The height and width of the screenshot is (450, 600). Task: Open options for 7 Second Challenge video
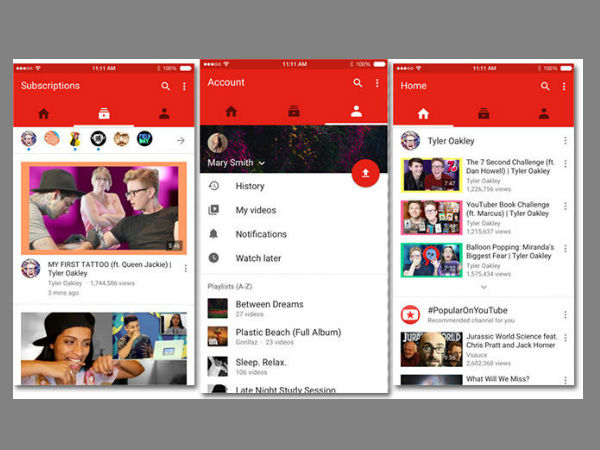565,164
